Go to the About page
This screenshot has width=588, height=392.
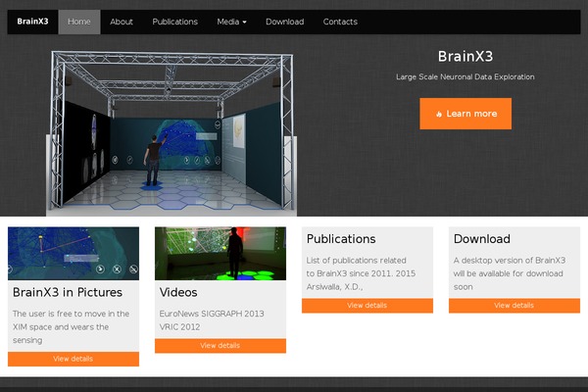(122, 22)
